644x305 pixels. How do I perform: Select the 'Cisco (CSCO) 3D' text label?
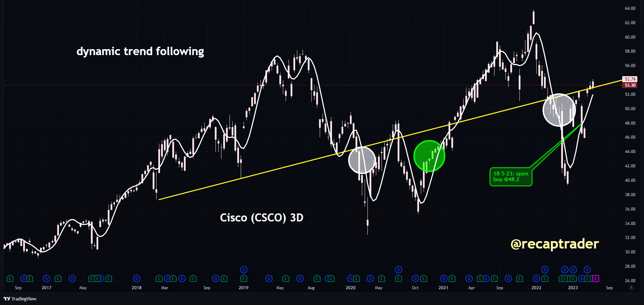pyautogui.click(x=261, y=218)
